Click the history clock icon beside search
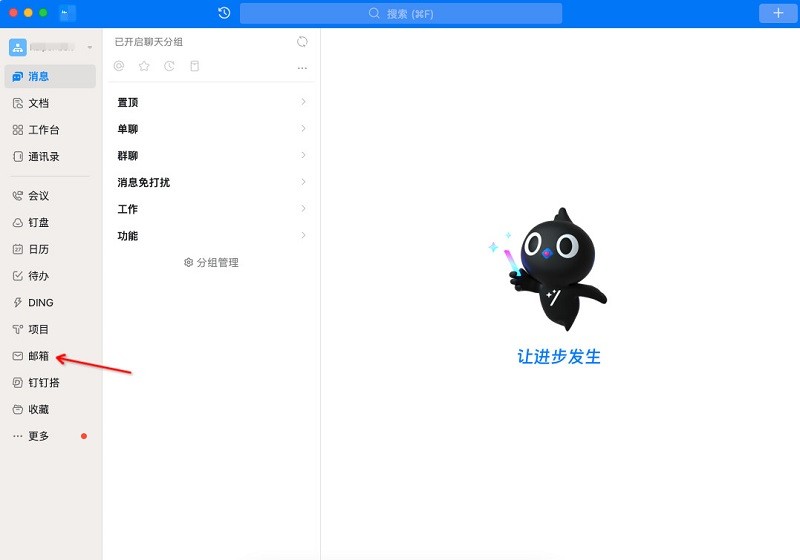Image resolution: width=800 pixels, height=560 pixels. pyautogui.click(x=224, y=13)
